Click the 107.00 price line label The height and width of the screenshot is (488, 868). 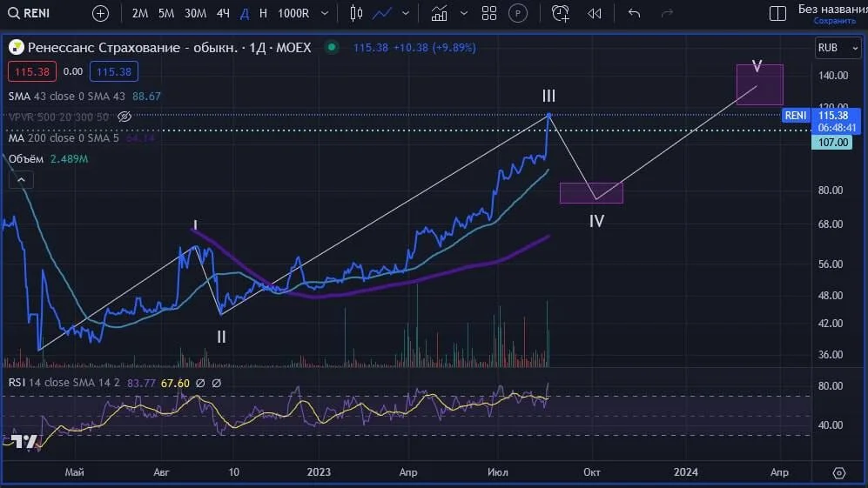point(832,142)
